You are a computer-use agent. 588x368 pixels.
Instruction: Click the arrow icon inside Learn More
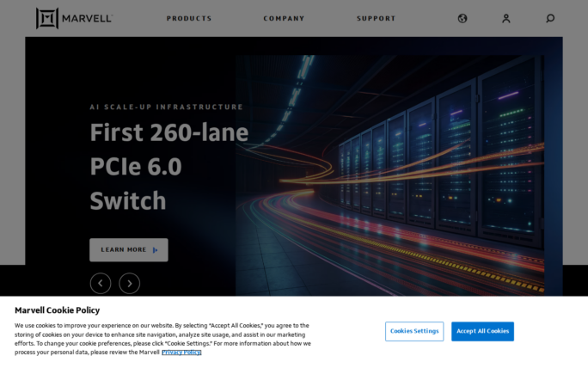click(x=156, y=250)
